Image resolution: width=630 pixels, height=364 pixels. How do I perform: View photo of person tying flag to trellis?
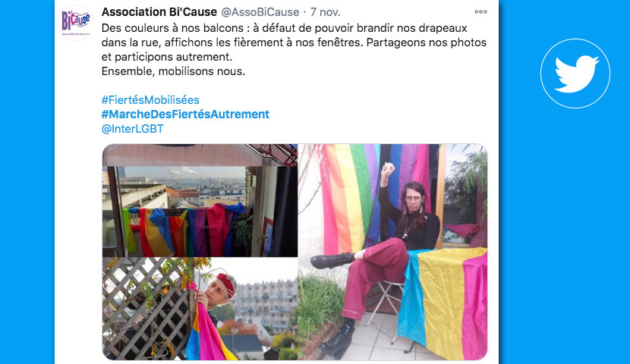[200, 309]
